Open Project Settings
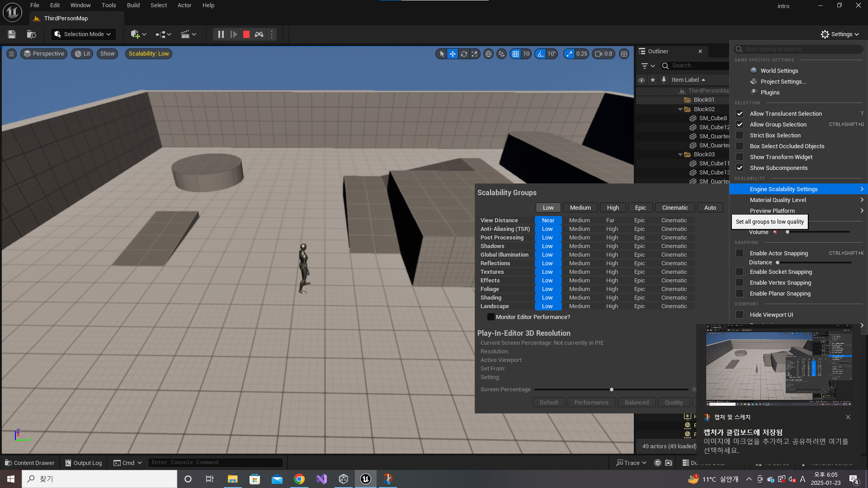The height and width of the screenshot is (488, 868). click(x=783, y=81)
